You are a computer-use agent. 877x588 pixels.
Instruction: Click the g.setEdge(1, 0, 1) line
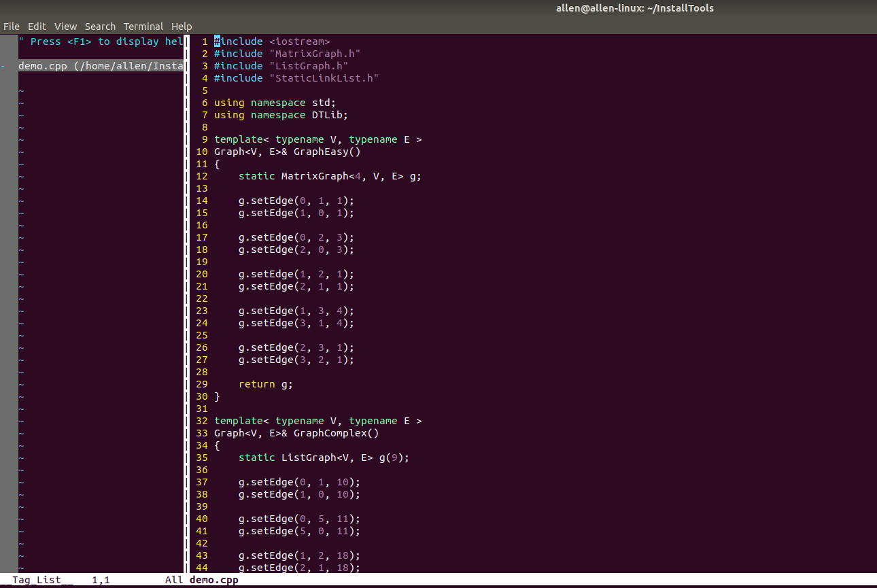point(296,213)
